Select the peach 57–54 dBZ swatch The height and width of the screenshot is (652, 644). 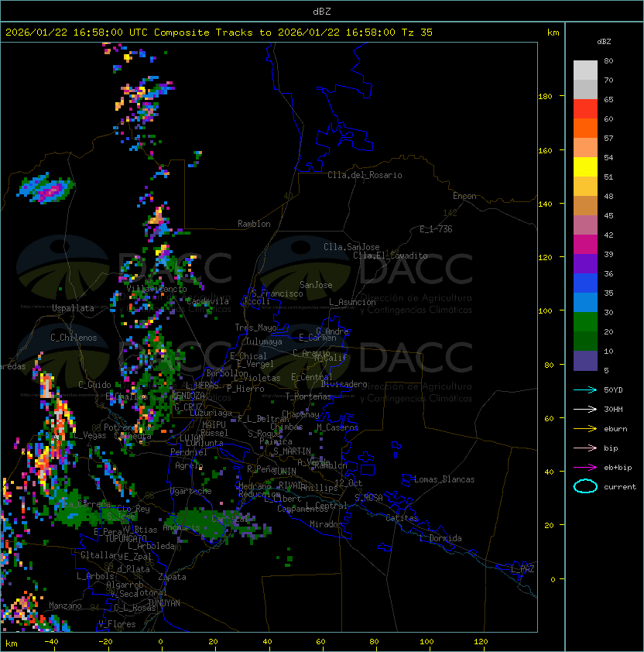click(585, 148)
